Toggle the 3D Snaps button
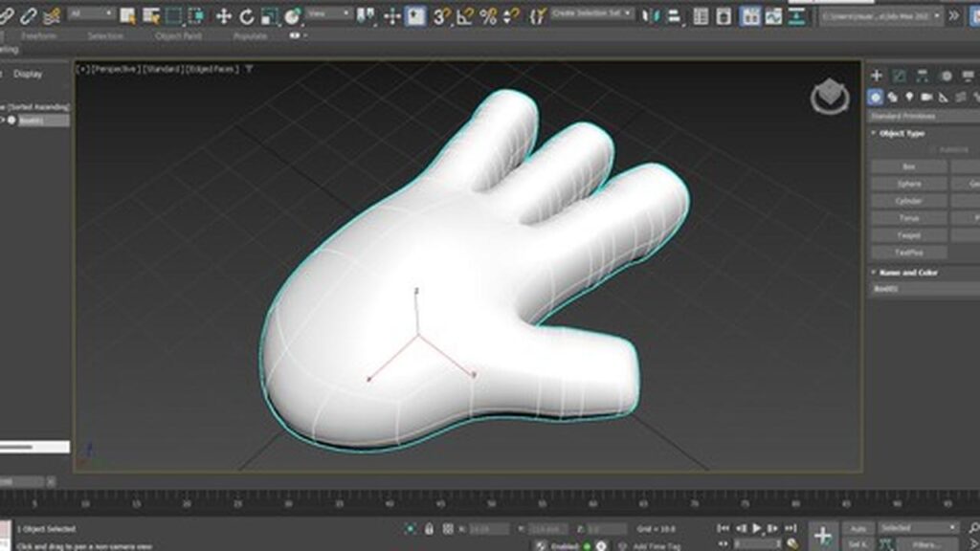The image size is (980, 551). coord(439,15)
